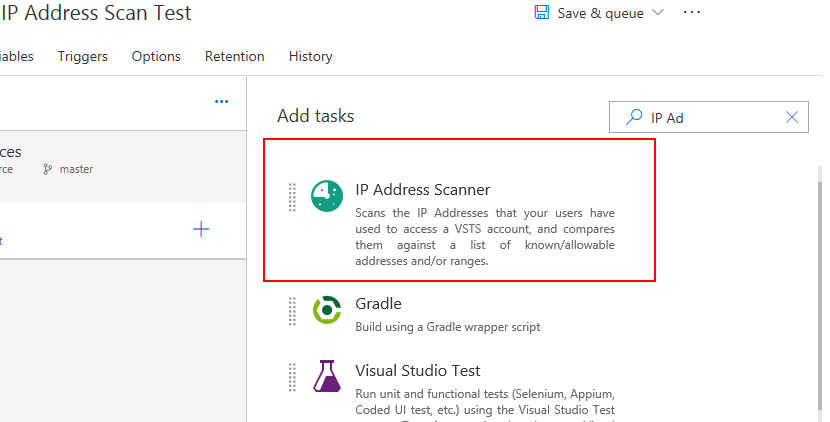This screenshot has height=422, width=830.
Task: Select the IP Address Scanner task title
Action: coord(422,190)
